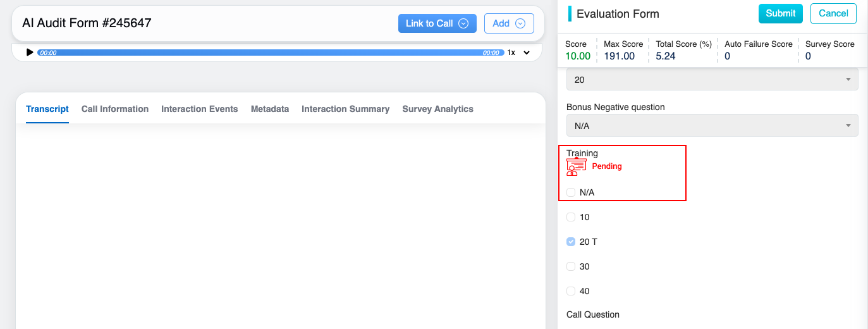Screen dimensions: 868x329
Task: Tick the 10 score checkbox
Action: [571, 217]
